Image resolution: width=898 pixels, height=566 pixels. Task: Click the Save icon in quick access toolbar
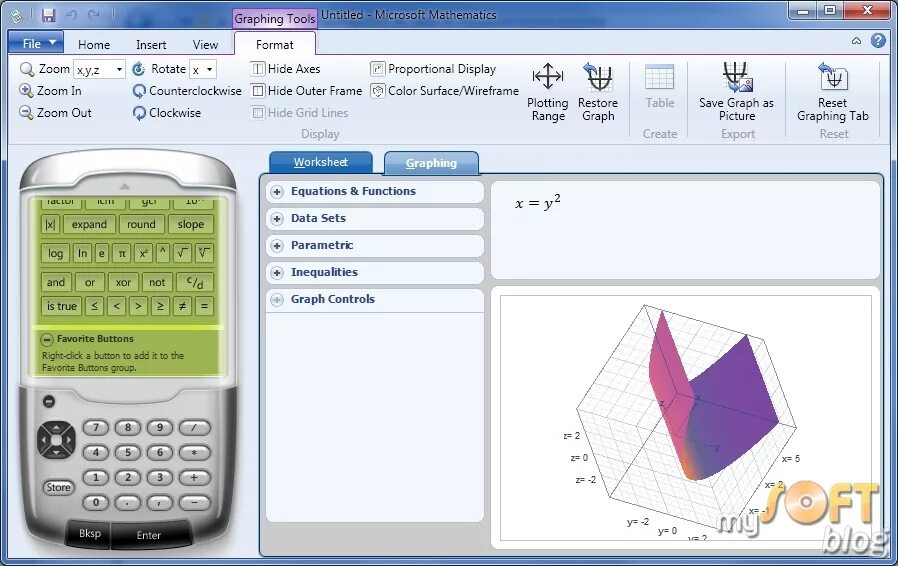tap(49, 15)
